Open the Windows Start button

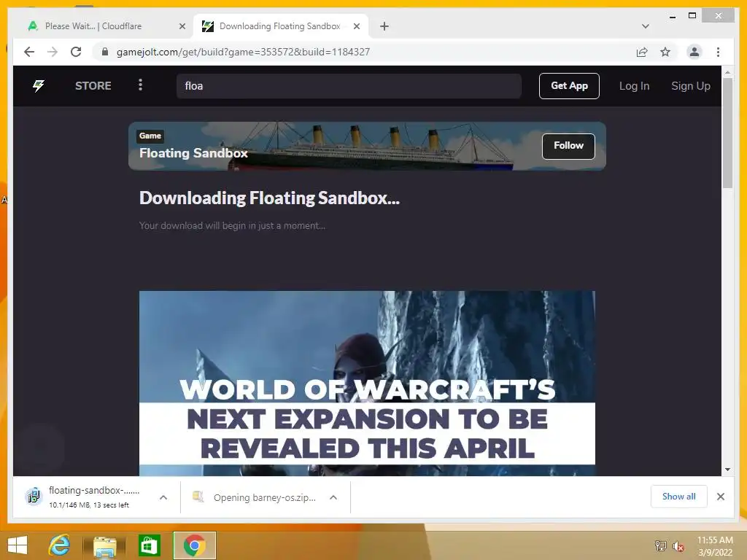point(18,545)
